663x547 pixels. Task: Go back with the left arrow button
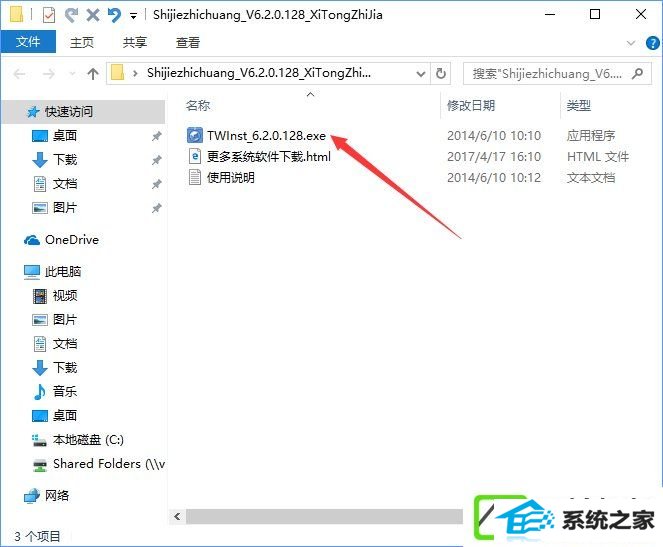19,74
